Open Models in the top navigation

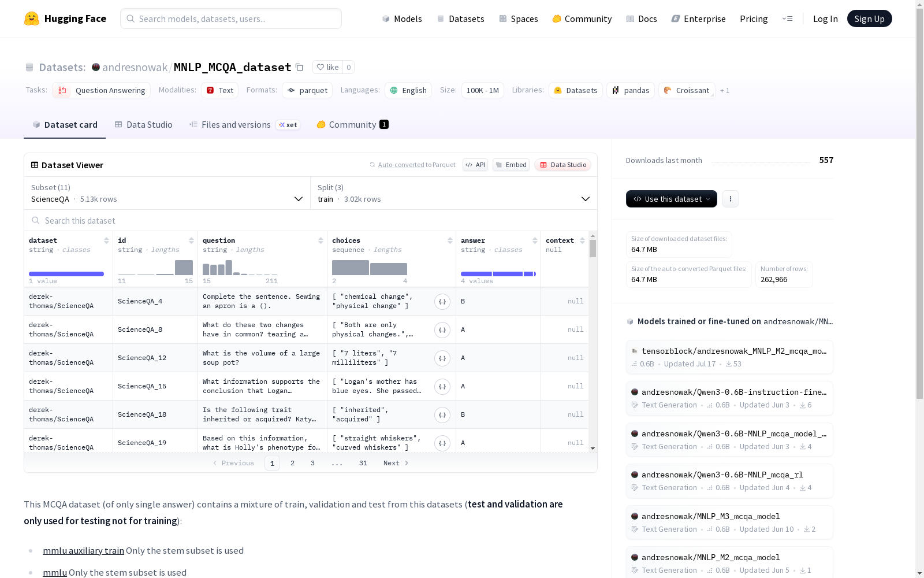pos(402,18)
